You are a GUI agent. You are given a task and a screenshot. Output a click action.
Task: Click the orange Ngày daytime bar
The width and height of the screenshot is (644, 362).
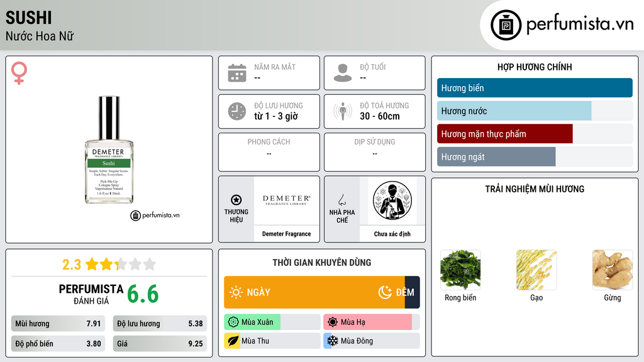(x=314, y=292)
